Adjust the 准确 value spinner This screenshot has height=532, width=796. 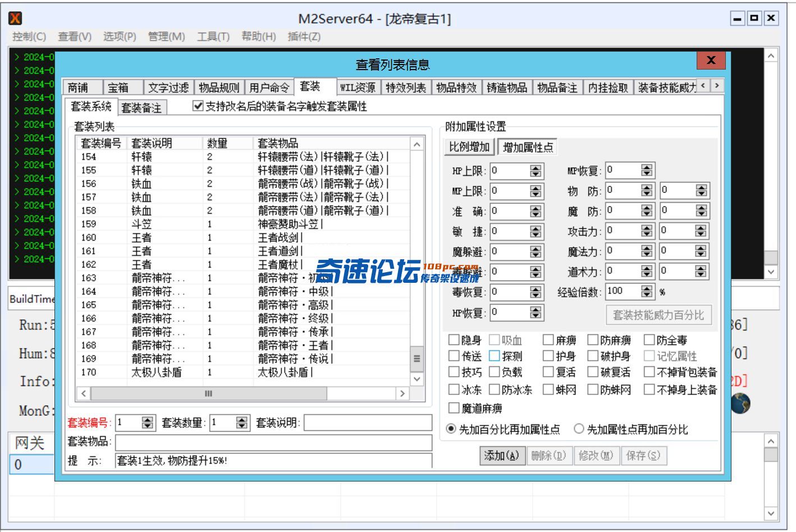coord(536,211)
